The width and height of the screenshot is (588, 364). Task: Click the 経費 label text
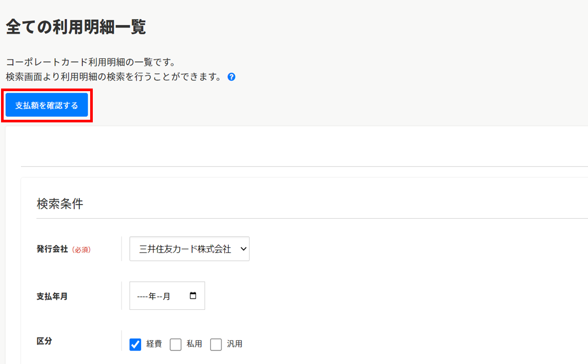pyautogui.click(x=154, y=344)
